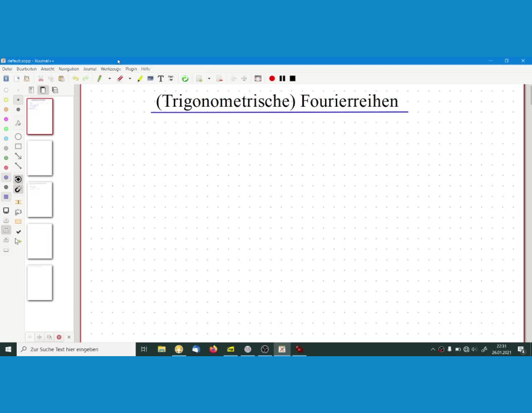This screenshot has width=532, height=413.
Task: Select the vertical space tool
Action: [x=18, y=202]
